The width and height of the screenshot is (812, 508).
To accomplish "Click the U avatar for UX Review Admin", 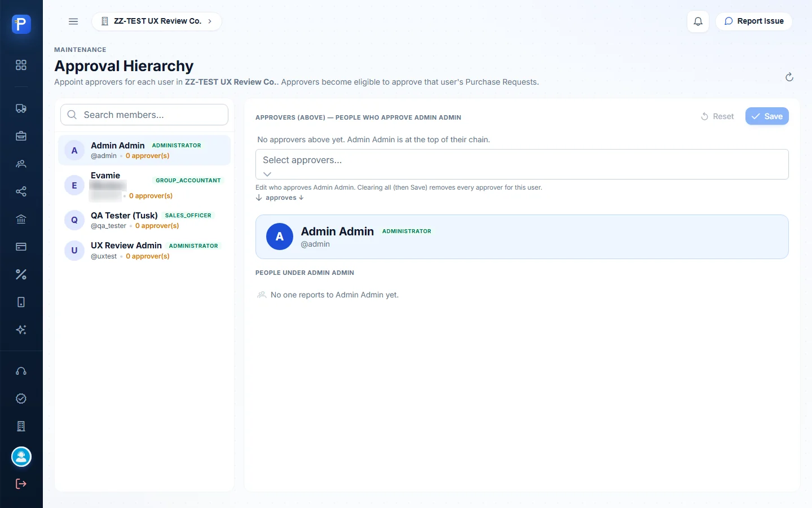I will tap(74, 251).
